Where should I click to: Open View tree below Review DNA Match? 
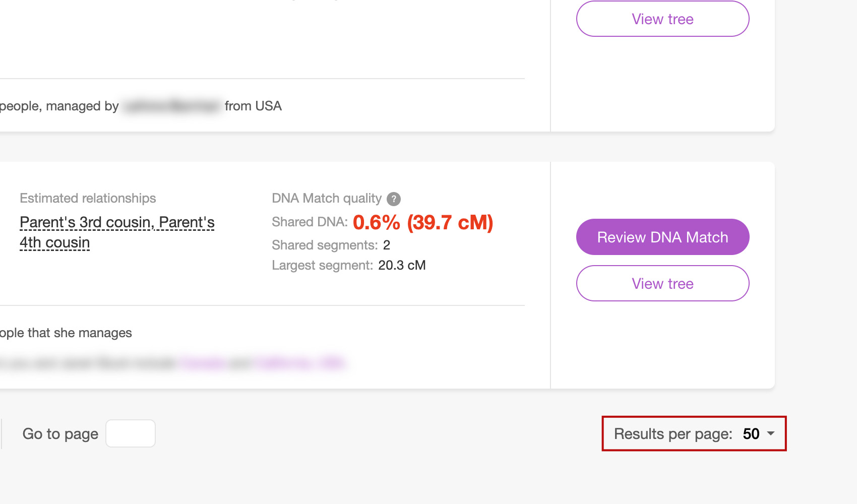[x=662, y=284]
